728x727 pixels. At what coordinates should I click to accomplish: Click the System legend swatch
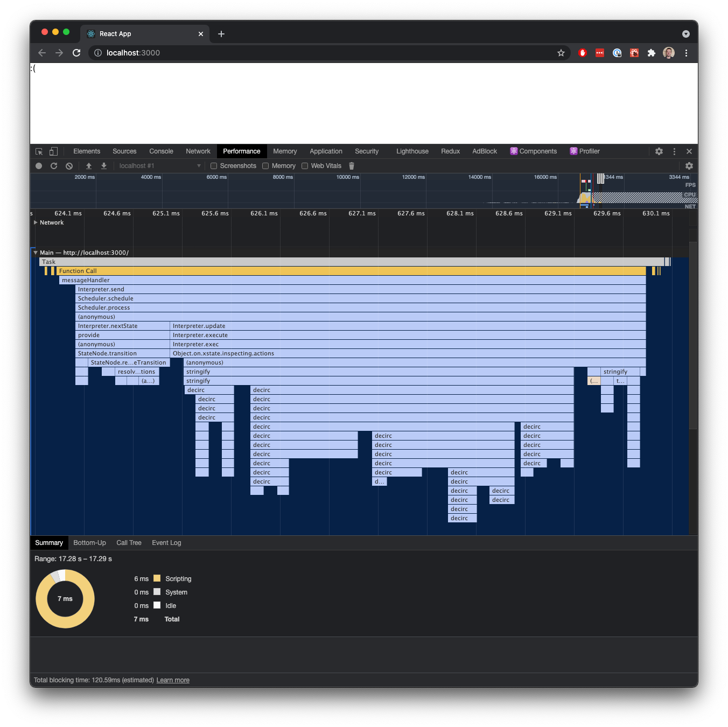[157, 592]
